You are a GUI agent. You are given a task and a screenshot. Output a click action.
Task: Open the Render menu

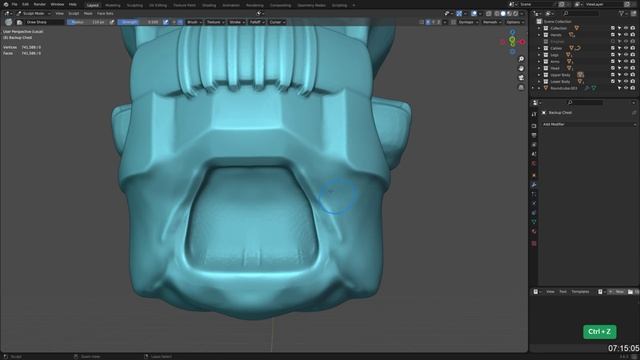(40, 4)
